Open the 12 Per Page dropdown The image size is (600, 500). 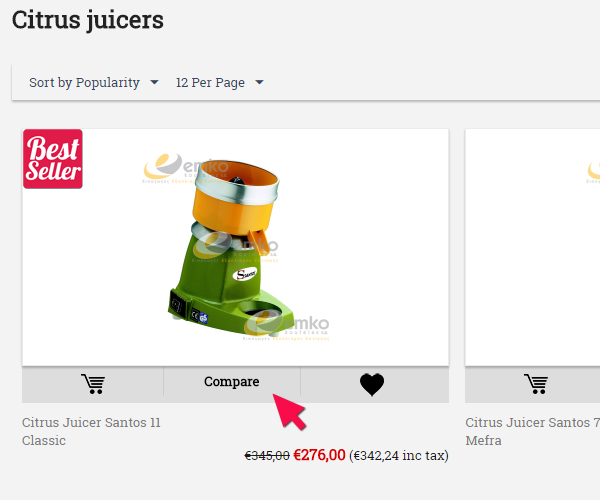click(x=220, y=82)
